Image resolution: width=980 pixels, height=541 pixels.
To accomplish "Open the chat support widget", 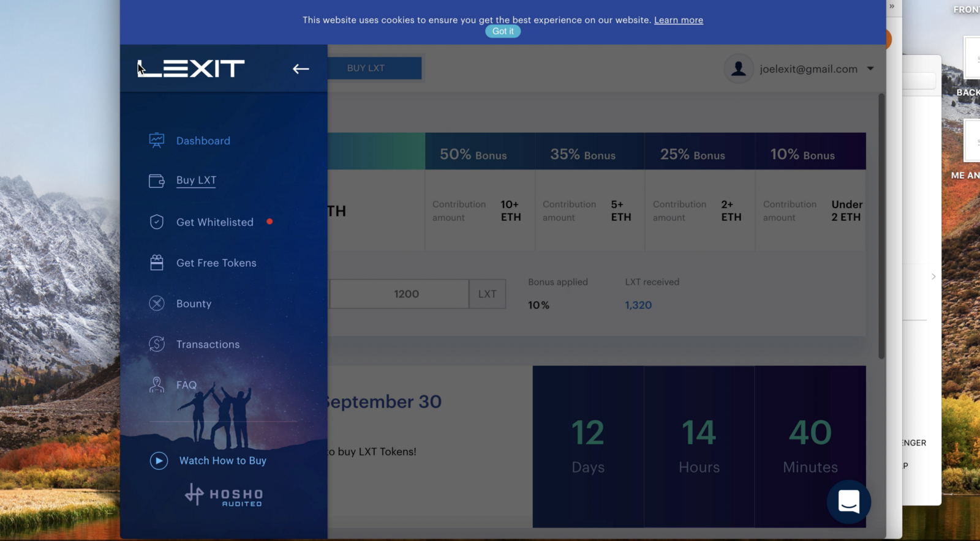I will 849,502.
